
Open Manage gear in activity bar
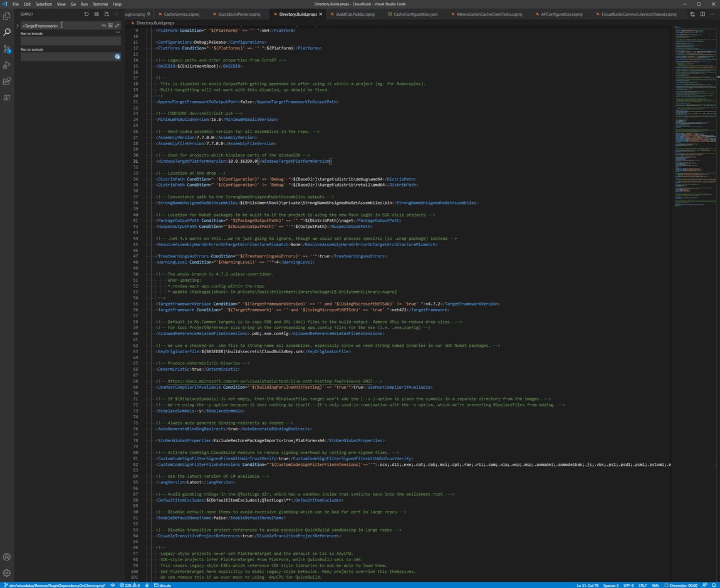pyautogui.click(x=7, y=573)
